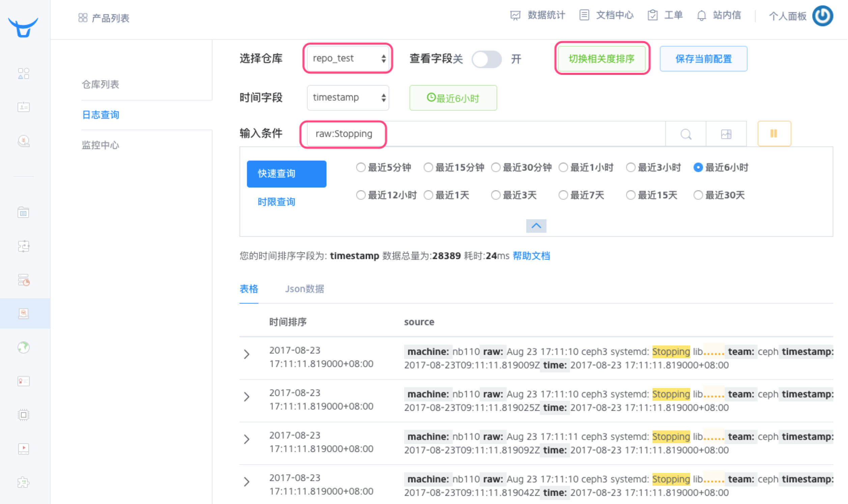The width and height of the screenshot is (848, 504).
Task: Switch to the Json数据 tab
Action: tap(305, 289)
